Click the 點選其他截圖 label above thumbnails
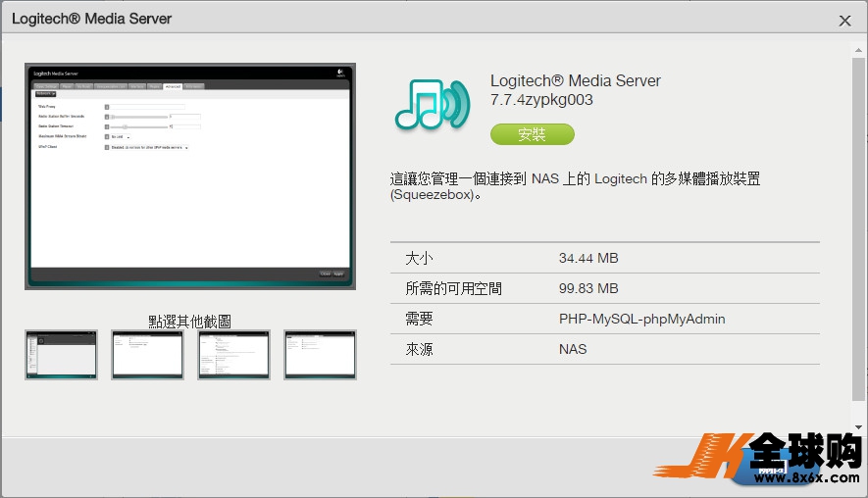This screenshot has width=868, height=498. point(190,321)
